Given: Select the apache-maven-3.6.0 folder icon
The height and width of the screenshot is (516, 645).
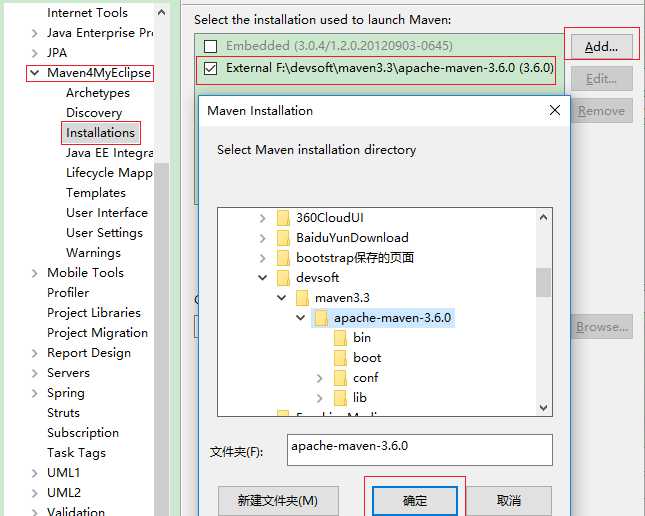Looking at the screenshot, I should click(x=321, y=318).
